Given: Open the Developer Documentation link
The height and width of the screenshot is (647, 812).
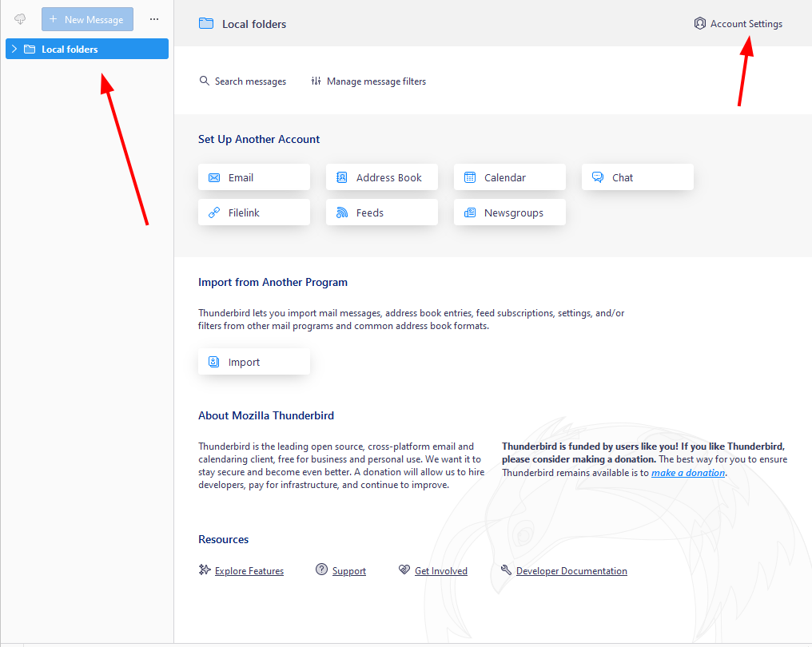Looking at the screenshot, I should 571,571.
